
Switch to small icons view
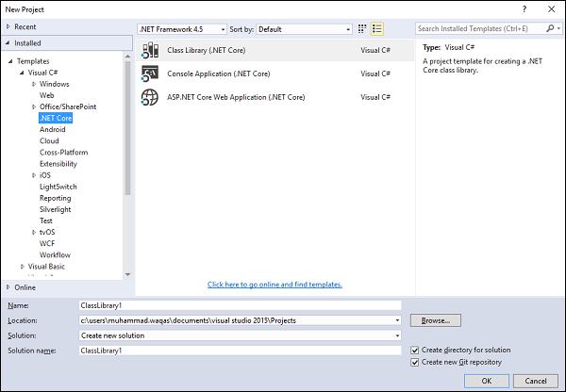tap(362, 29)
